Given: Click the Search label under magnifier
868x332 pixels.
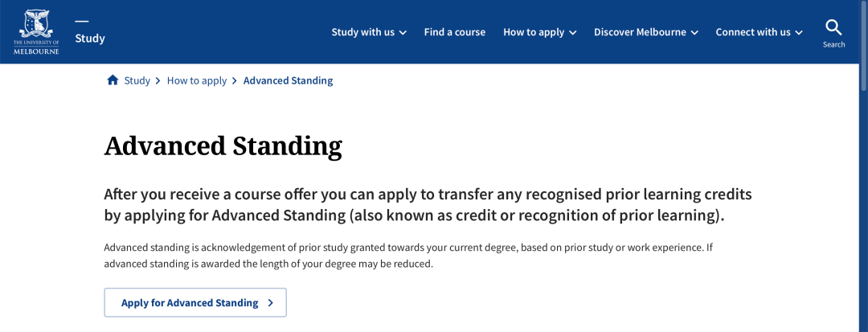Looking at the screenshot, I should 833,44.
